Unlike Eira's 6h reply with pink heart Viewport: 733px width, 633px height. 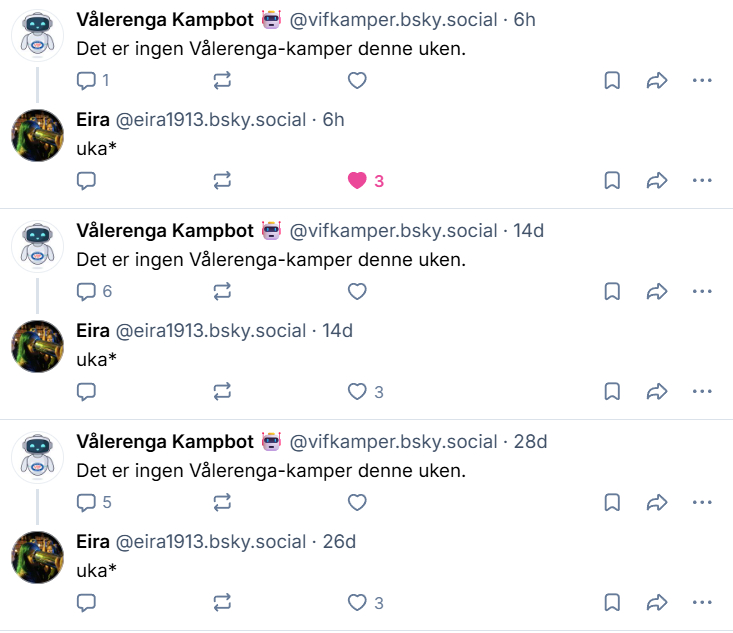pyautogui.click(x=357, y=181)
